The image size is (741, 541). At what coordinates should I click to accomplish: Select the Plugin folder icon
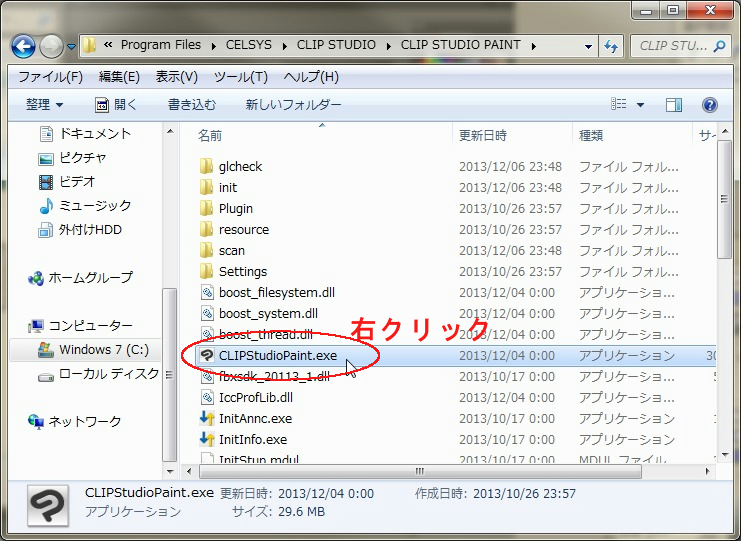click(x=207, y=209)
